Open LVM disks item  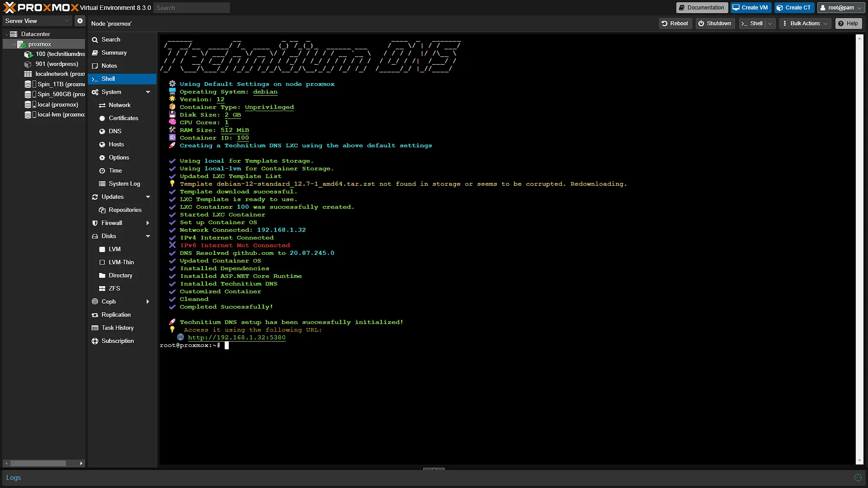tap(122, 249)
